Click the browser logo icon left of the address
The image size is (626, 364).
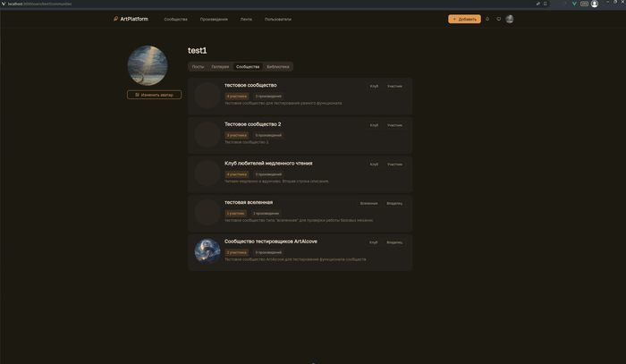[4, 4]
